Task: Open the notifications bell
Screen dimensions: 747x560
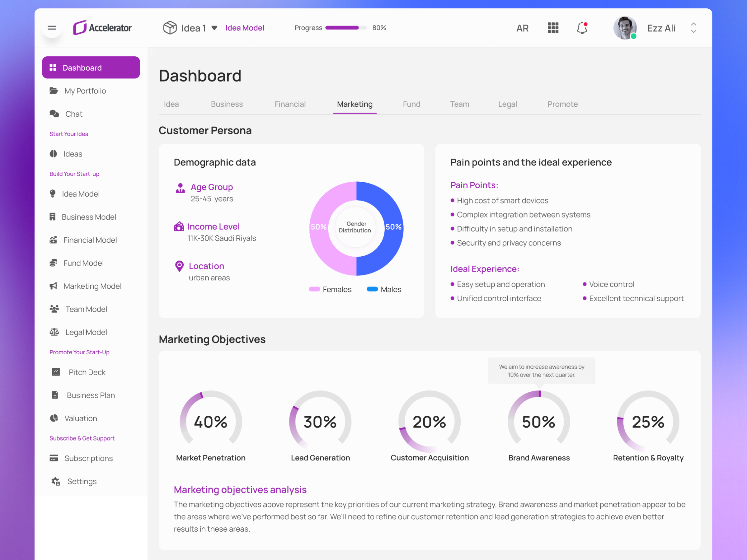Action: click(582, 28)
